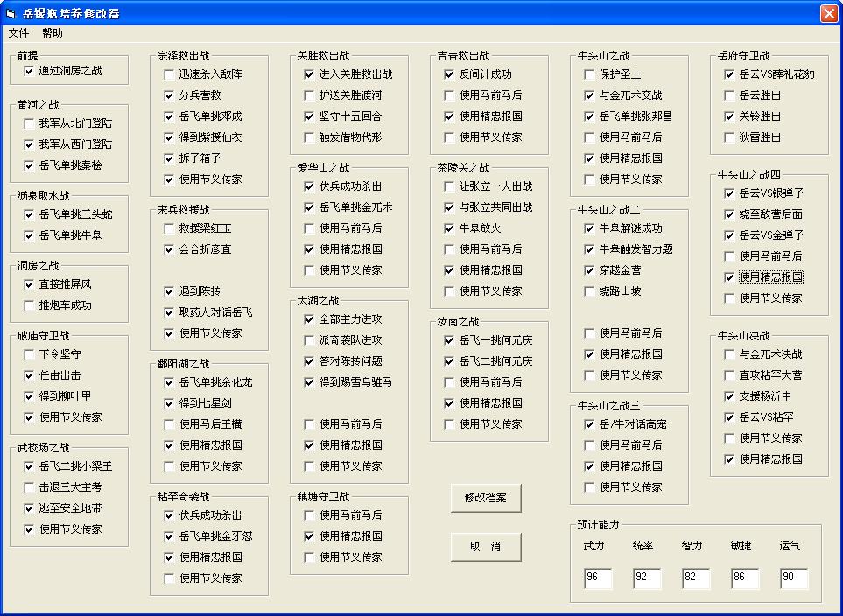Toggle 分兵营救 checkbox
The width and height of the screenshot is (843, 616).
pos(169,95)
